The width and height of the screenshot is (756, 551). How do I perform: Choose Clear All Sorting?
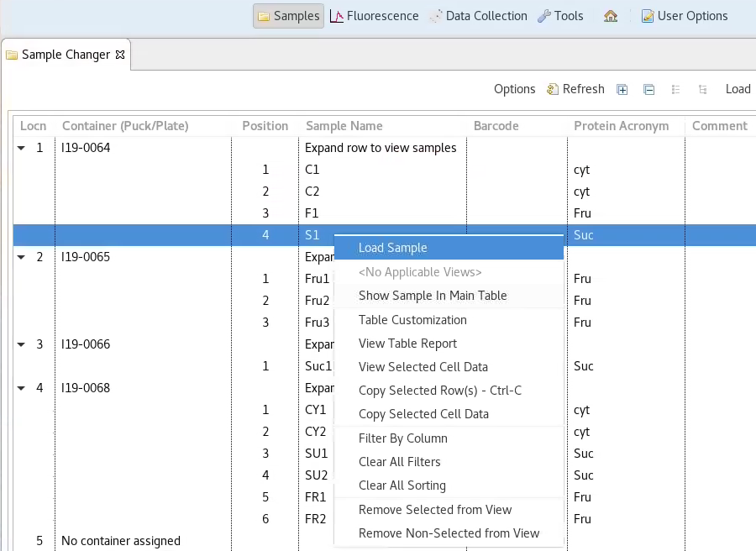click(x=449, y=485)
